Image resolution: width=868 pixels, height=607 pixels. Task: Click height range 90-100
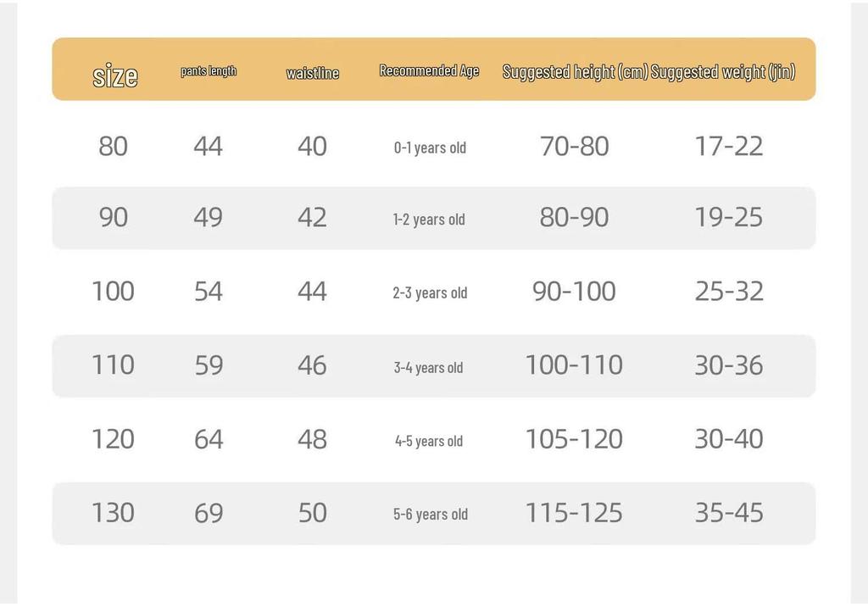coord(574,292)
